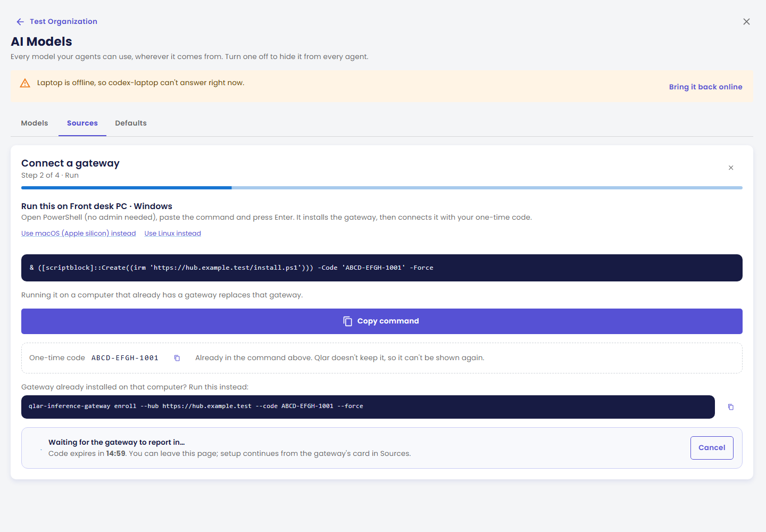Click Bring it back online
Screen dimensions: 766x532
(705, 87)
